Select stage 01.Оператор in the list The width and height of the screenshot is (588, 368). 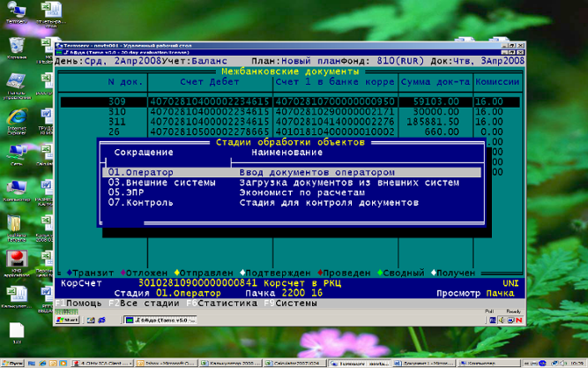point(292,172)
